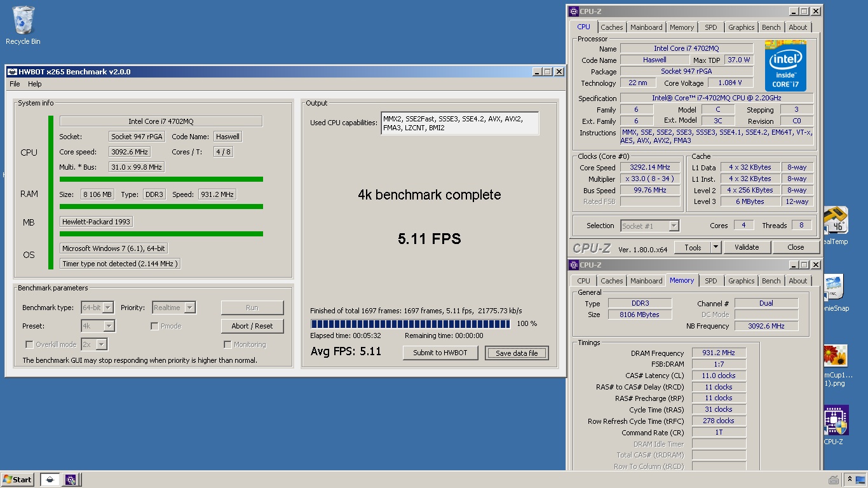Click the Core Voltage 1.084 V value
Screen dimensions: 868x488
point(730,83)
